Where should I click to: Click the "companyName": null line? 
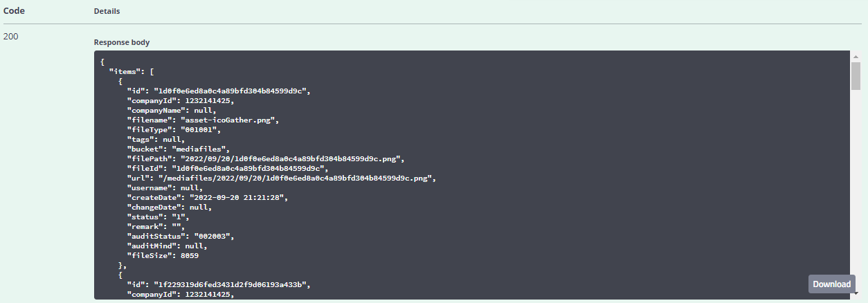click(171, 110)
